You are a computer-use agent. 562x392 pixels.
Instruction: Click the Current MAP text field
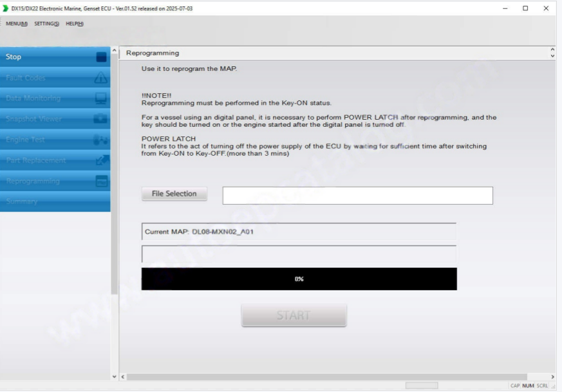tap(299, 232)
